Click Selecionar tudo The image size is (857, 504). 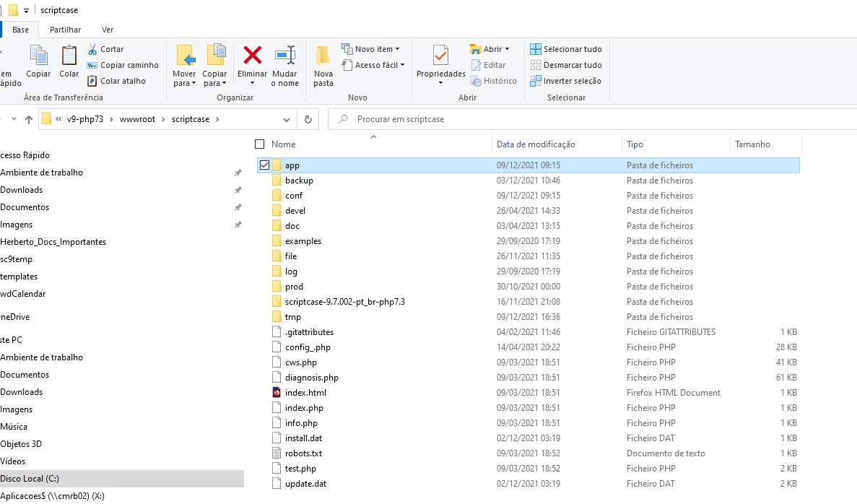566,48
